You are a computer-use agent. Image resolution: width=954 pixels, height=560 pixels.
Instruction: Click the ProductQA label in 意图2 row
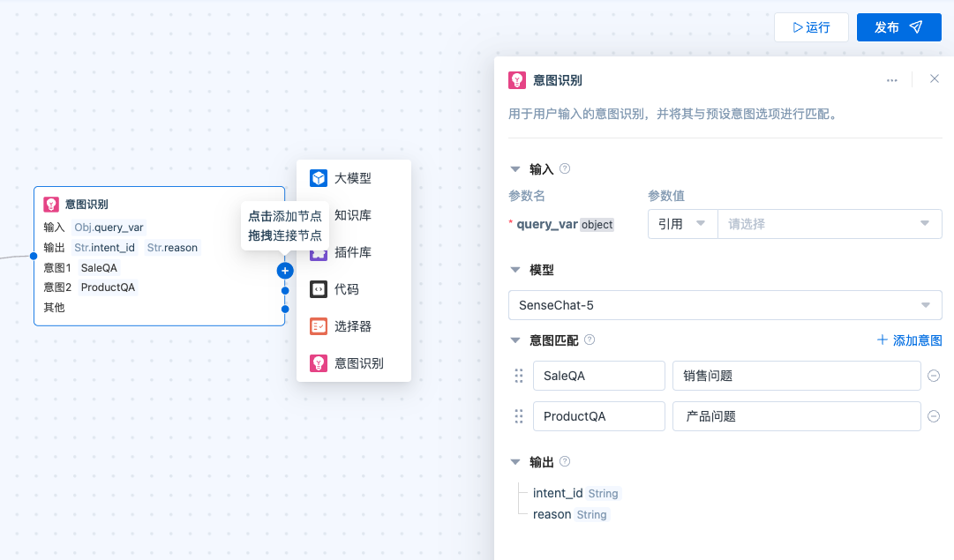click(108, 287)
